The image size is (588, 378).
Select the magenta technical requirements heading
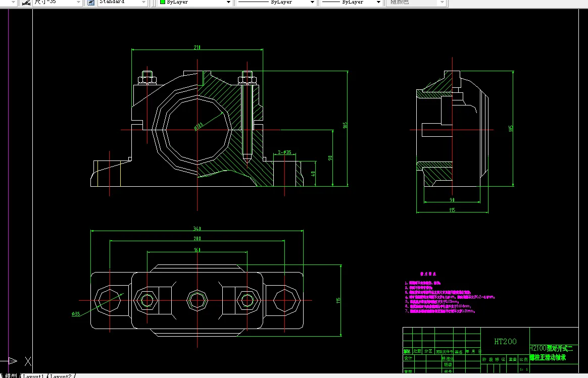428,274
